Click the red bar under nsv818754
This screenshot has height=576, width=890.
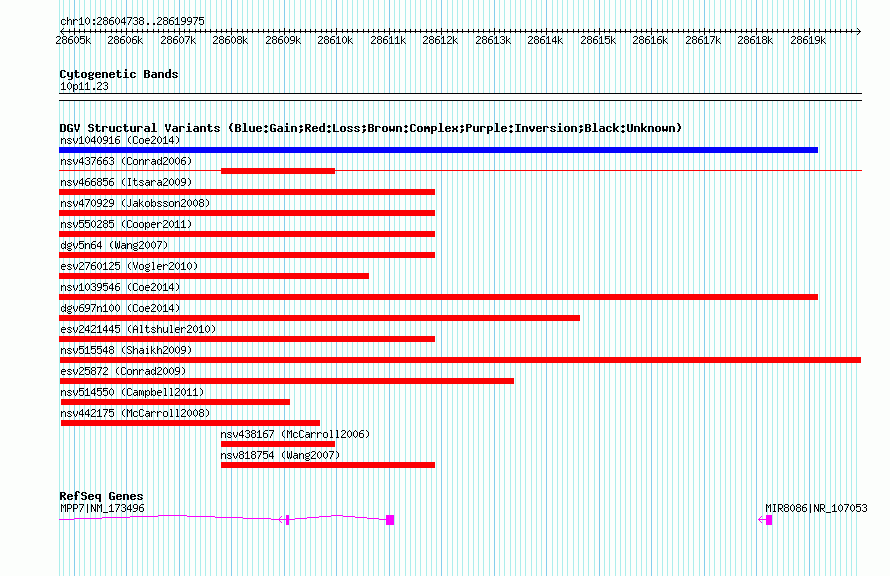[x=328, y=465]
